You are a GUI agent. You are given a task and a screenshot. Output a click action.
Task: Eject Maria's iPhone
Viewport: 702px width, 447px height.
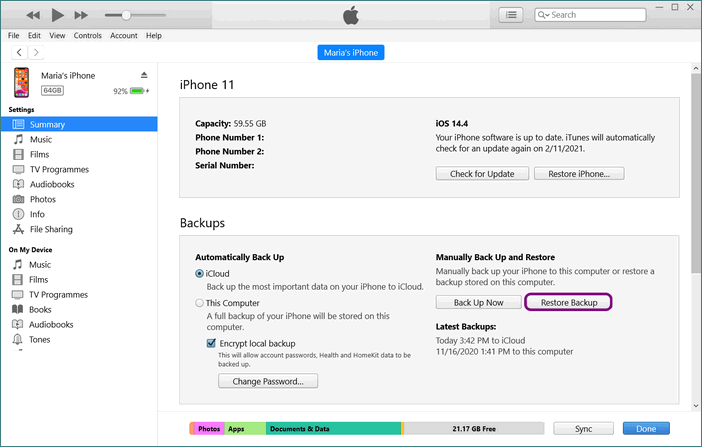point(144,75)
